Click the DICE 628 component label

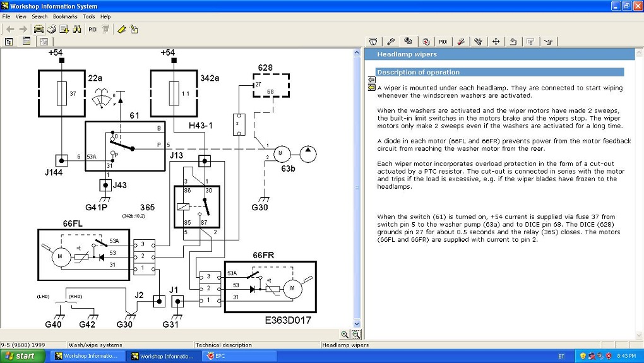click(265, 68)
